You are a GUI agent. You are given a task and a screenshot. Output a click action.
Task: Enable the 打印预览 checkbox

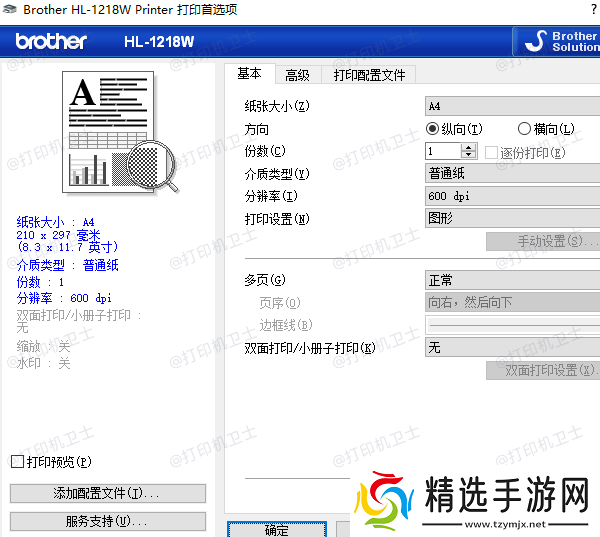17,462
